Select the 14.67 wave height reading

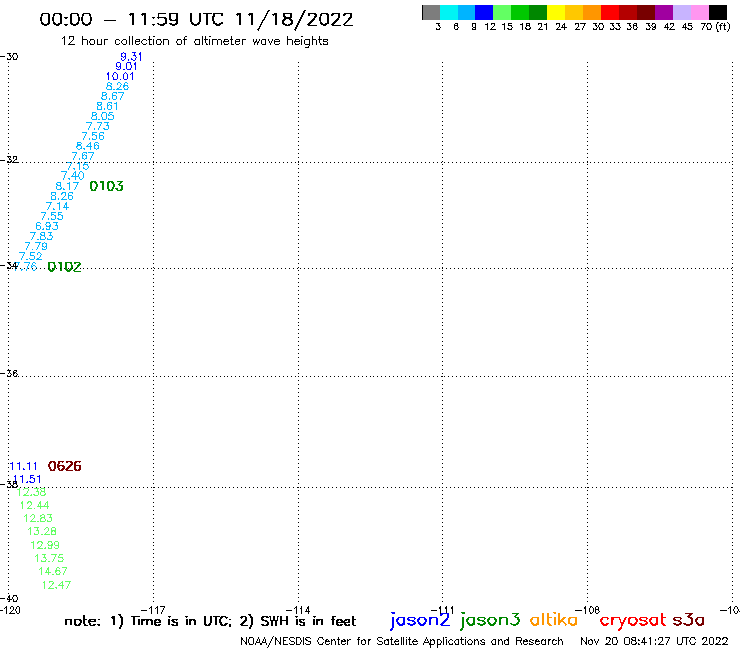point(53,572)
